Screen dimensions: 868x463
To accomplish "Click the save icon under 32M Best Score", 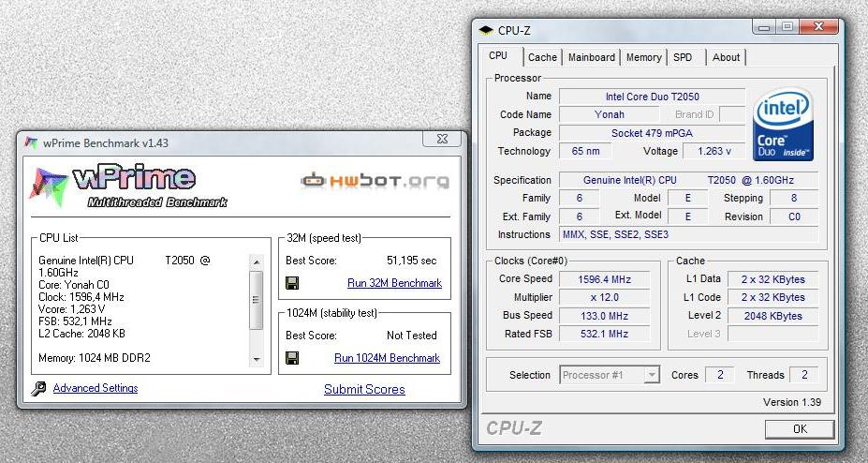I will 292,283.
